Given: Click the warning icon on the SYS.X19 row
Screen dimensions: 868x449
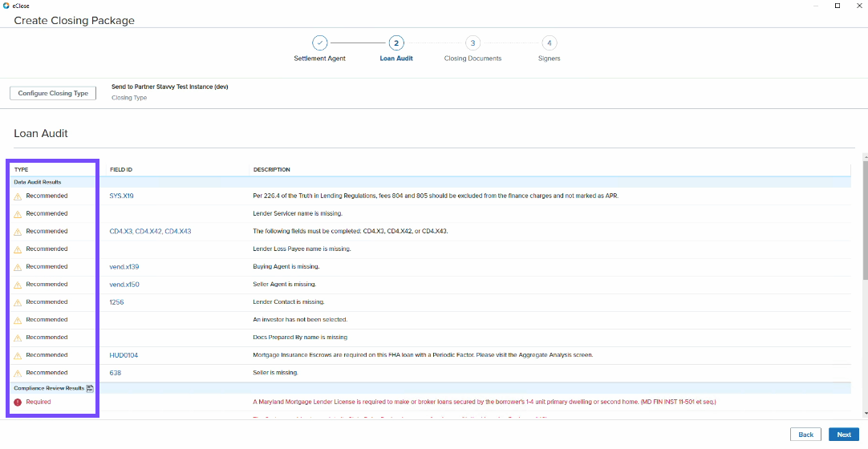Looking at the screenshot, I should (18, 196).
